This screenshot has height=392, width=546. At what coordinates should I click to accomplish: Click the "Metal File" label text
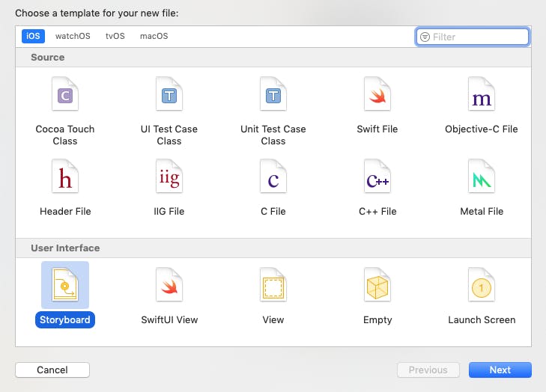(x=482, y=211)
